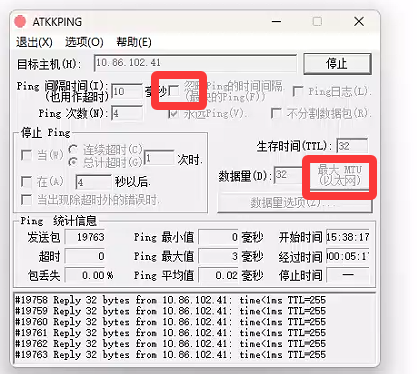The image size is (417, 374).
Task: Open the 帮助(E) menu
Action: tap(134, 42)
